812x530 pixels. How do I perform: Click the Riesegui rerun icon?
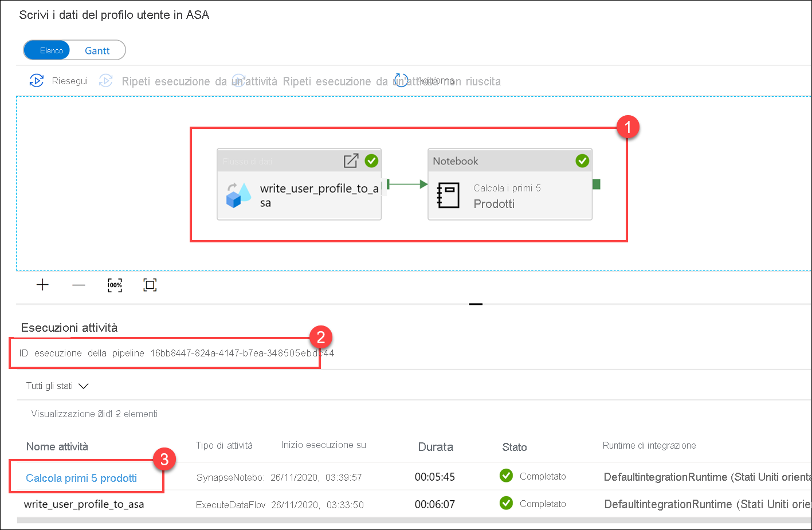[x=37, y=81]
